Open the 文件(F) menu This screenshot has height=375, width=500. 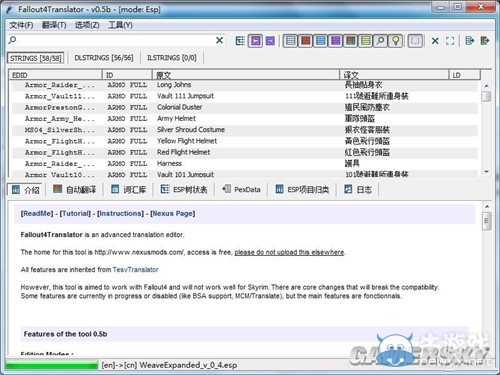21,25
